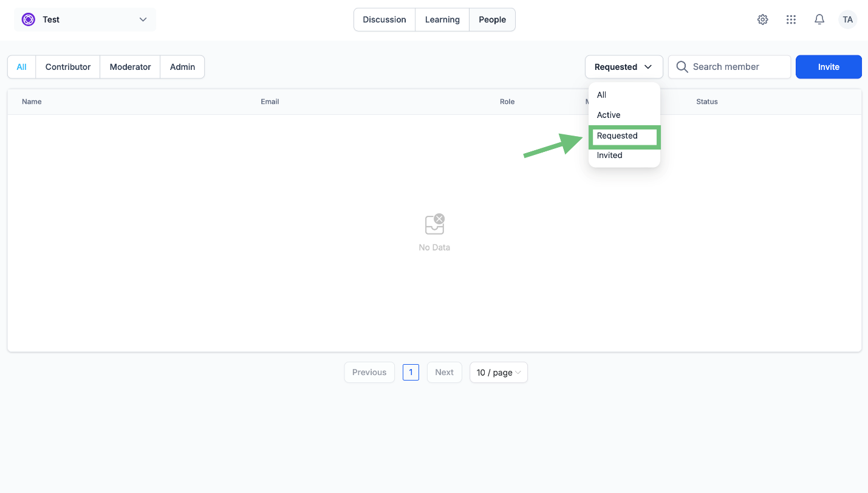Switch to the Learning tab

[x=442, y=19]
